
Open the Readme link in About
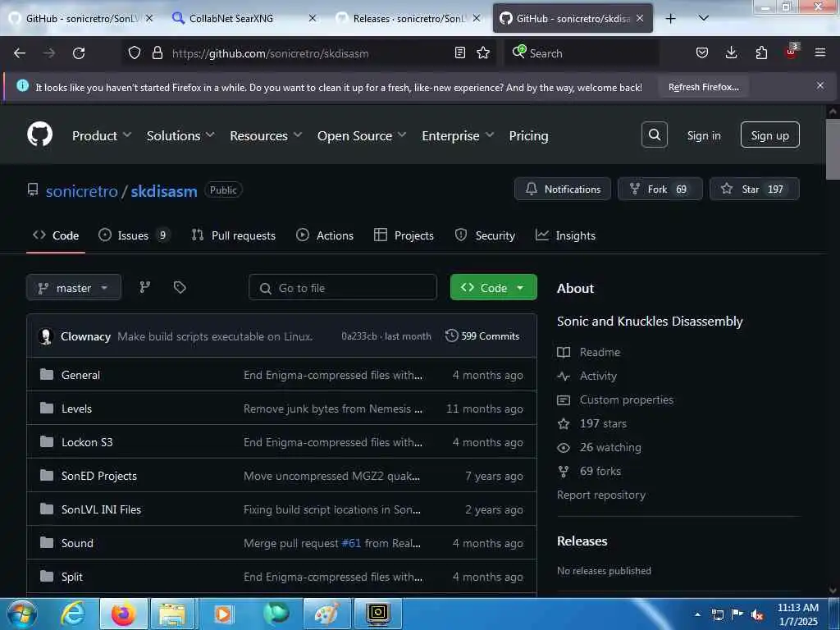(600, 352)
